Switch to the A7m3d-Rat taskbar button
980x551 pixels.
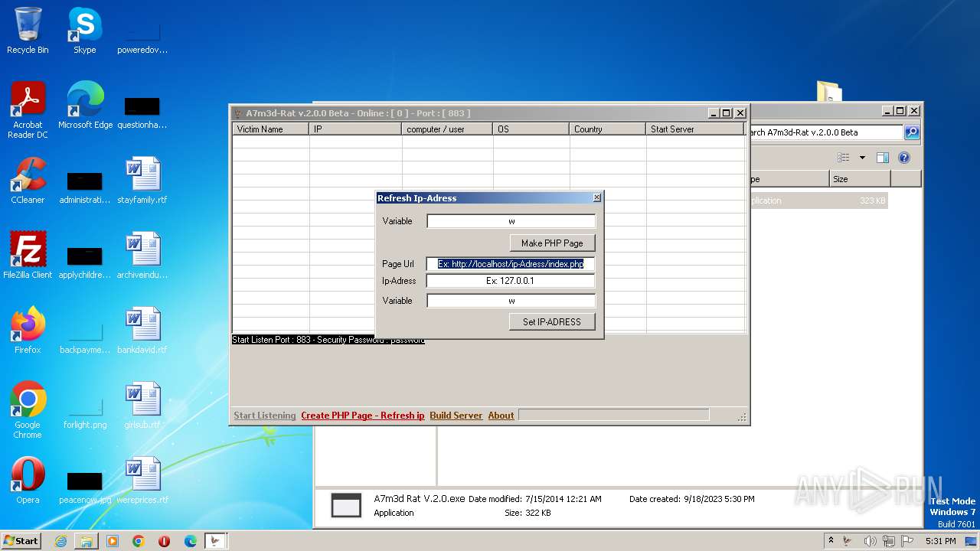216,541
